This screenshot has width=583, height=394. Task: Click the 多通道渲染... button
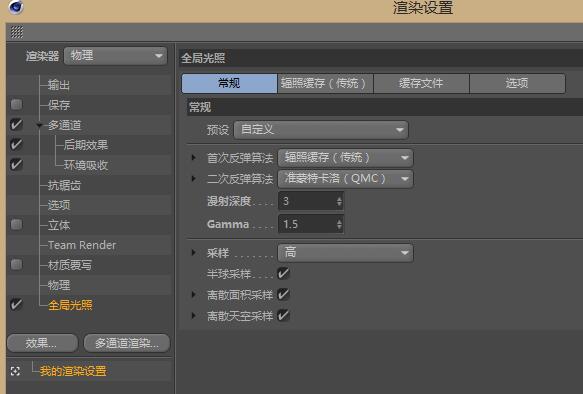[x=127, y=343]
